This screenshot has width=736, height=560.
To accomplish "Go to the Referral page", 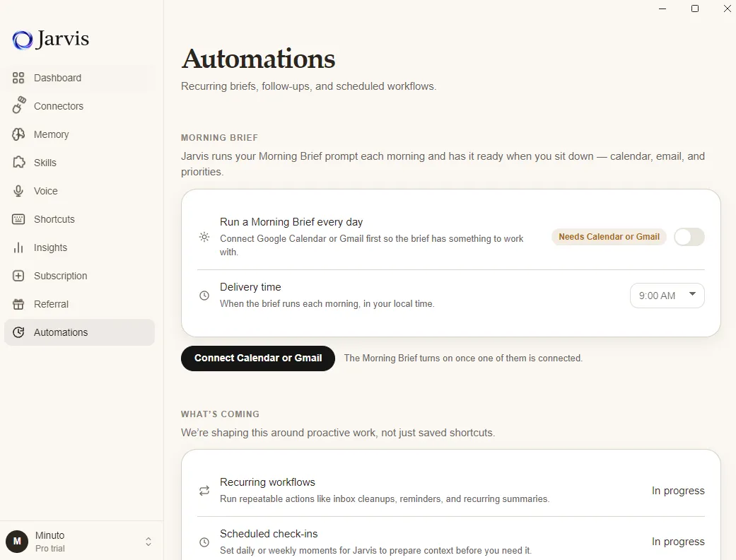I will [x=79, y=304].
